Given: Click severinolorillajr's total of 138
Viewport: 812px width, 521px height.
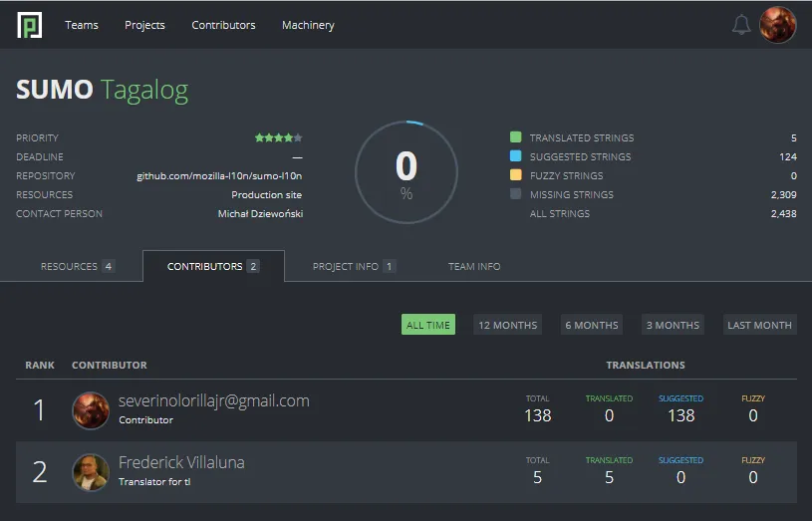Looking at the screenshot, I should click(x=538, y=415).
